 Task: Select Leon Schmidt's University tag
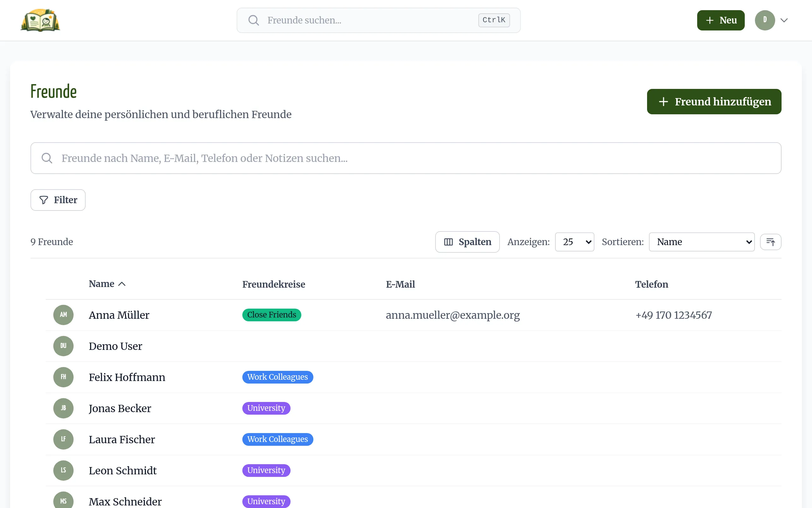266,470
